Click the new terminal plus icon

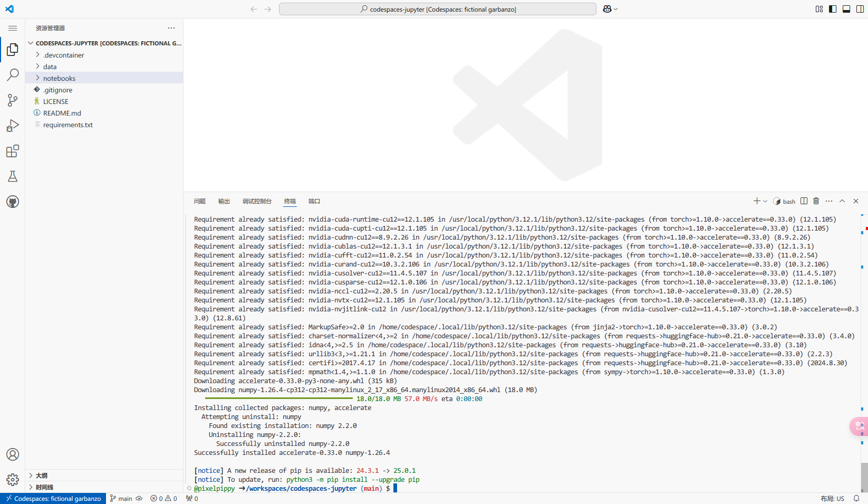757,201
